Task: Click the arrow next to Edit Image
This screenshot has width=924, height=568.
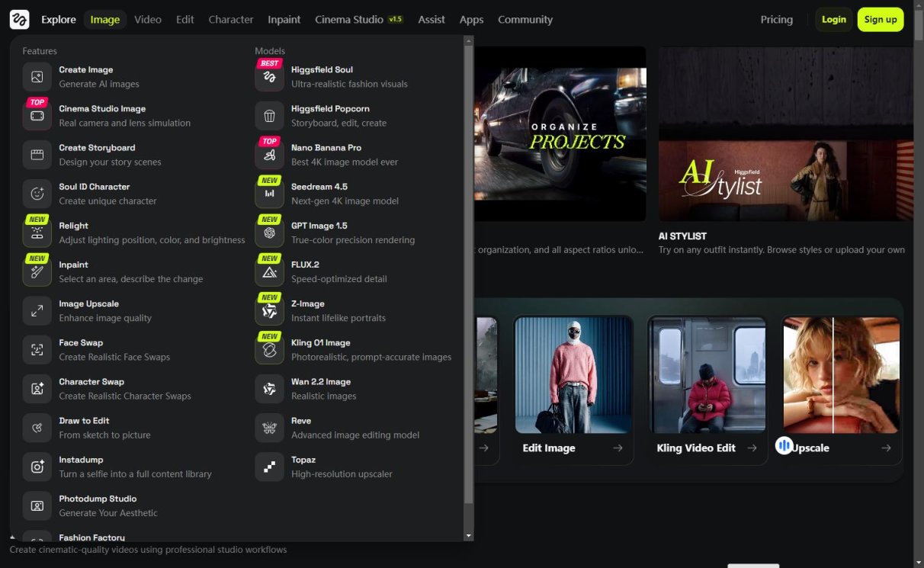Action: tap(618, 448)
